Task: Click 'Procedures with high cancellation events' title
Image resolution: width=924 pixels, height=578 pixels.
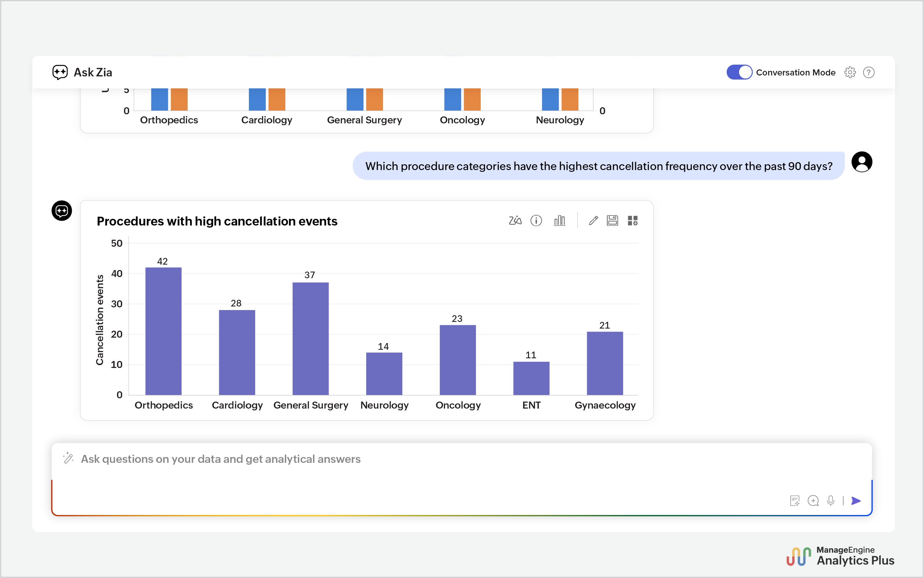Action: [x=217, y=221]
